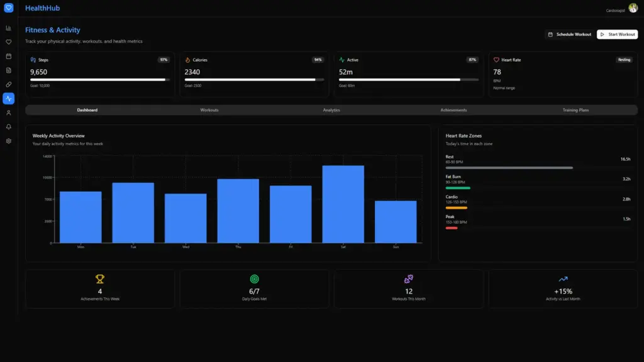The height and width of the screenshot is (362, 644).
Task: Open the user profile sidebar icon
Action: tap(9, 112)
